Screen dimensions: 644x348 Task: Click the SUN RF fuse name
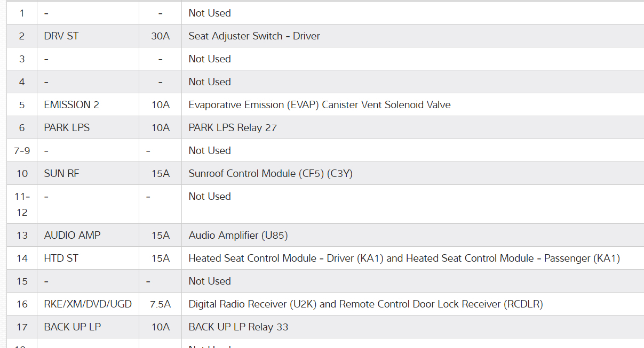coord(61,174)
